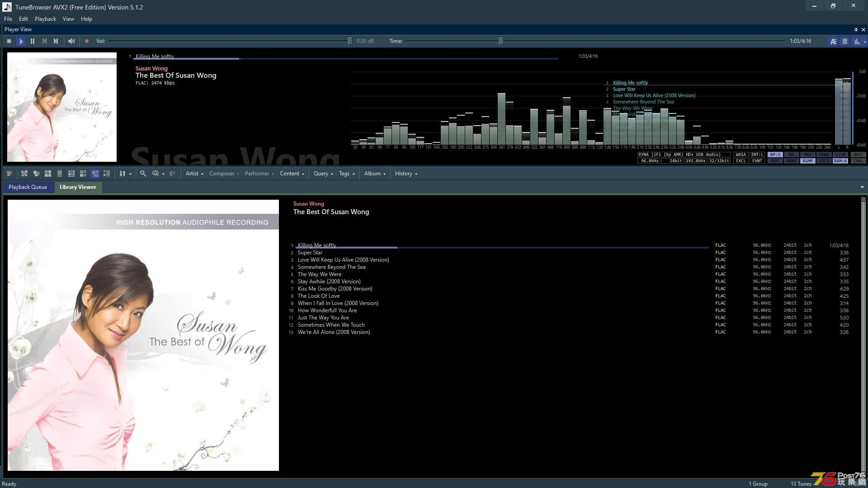This screenshot has width=868, height=488.
Task: Select the single column list view icon
Action: (x=60, y=174)
